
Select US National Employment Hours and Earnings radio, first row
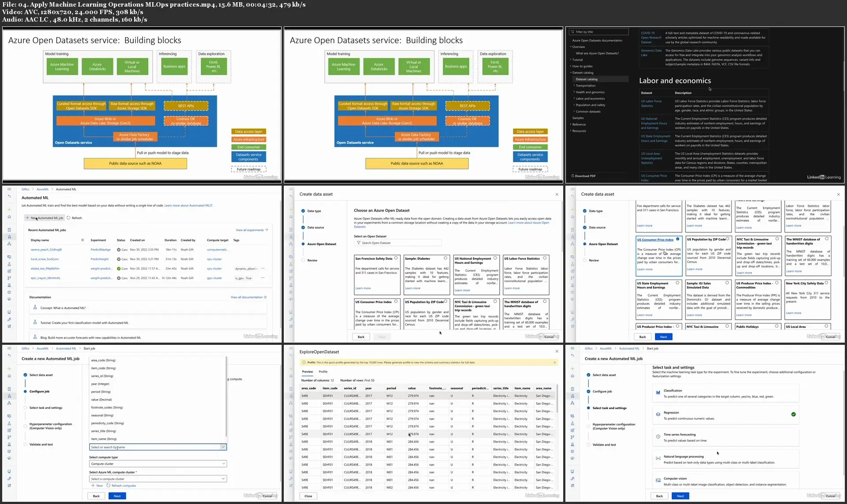pos(495,258)
